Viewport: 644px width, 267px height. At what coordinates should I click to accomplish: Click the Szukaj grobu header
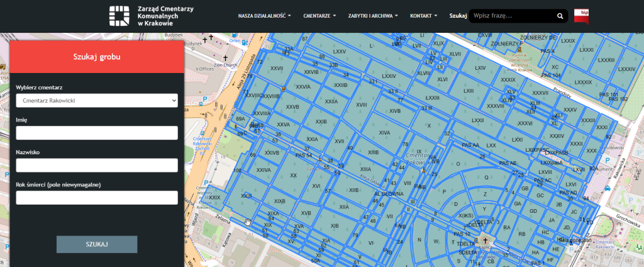(x=97, y=57)
